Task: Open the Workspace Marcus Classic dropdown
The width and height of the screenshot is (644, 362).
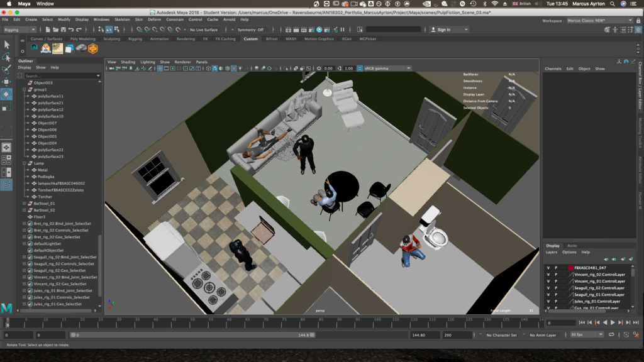Action: click(x=599, y=21)
